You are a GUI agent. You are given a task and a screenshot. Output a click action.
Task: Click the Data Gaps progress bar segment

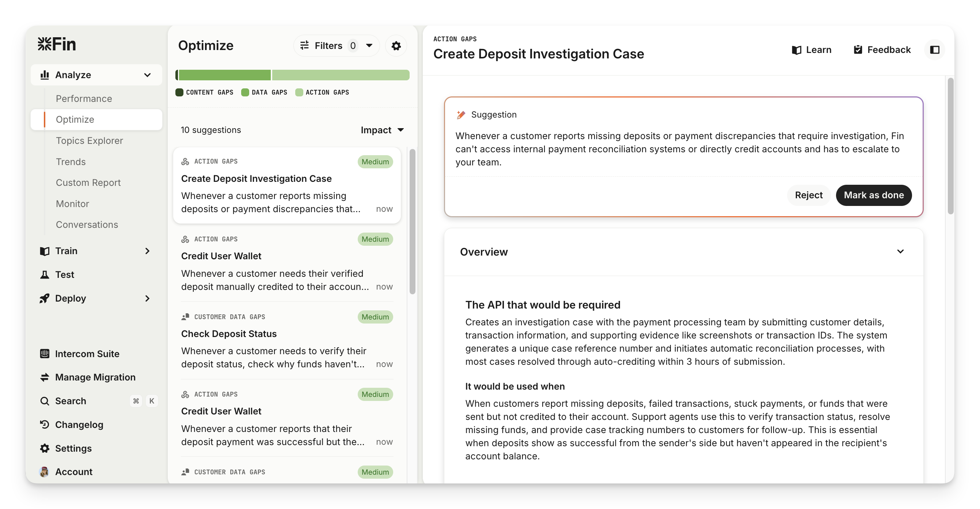[224, 75]
